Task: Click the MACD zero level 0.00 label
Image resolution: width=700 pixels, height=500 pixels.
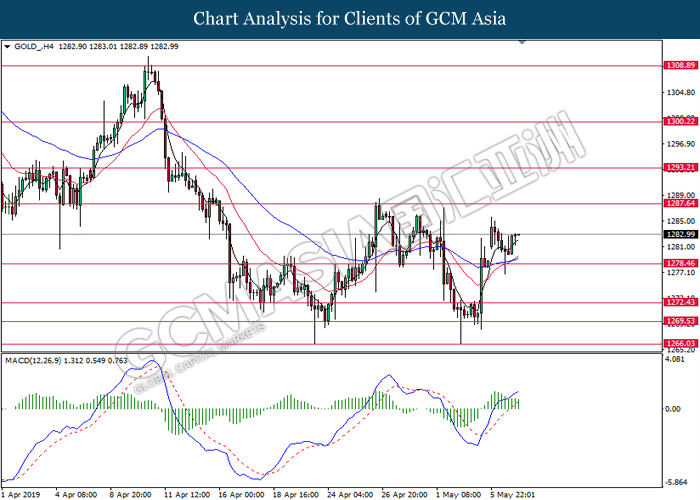Action: 673,409
